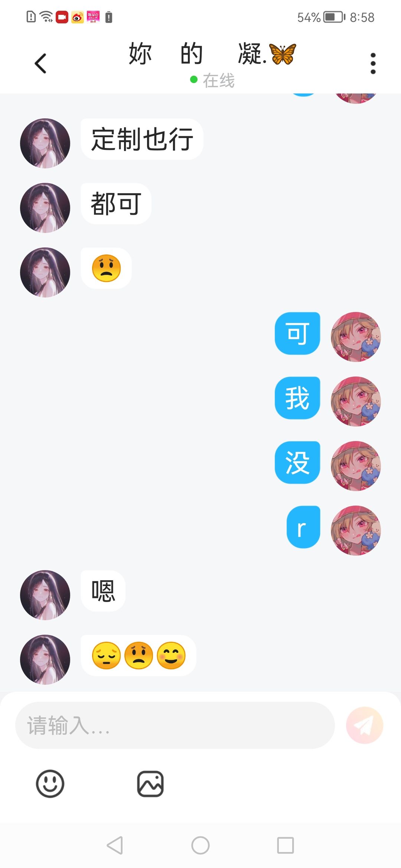The height and width of the screenshot is (868, 401).
Task: Tap the single worried emoji message
Action: click(x=106, y=268)
